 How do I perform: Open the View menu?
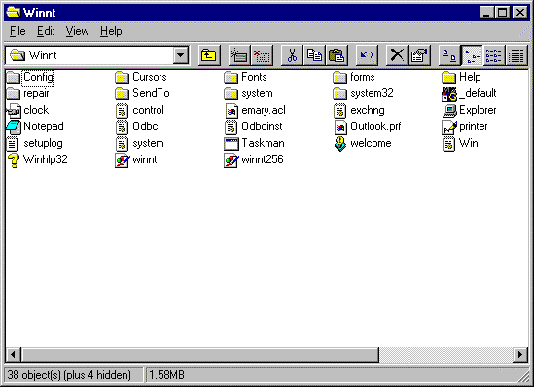pos(77,31)
